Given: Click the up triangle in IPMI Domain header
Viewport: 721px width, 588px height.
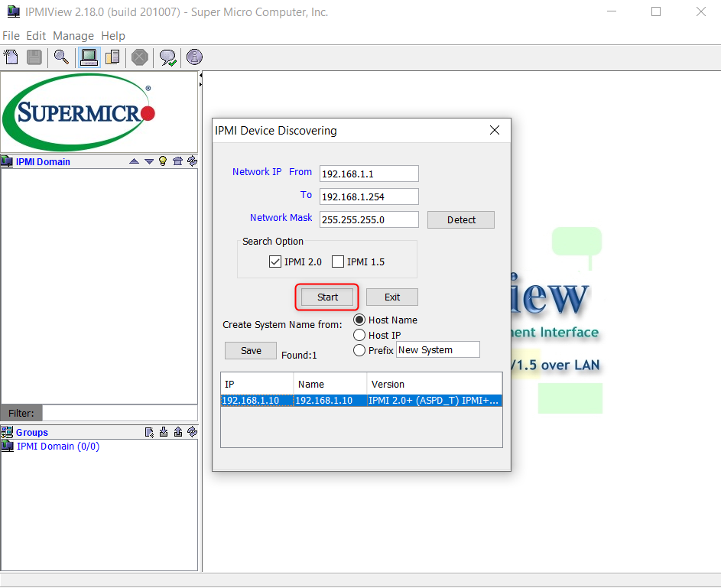Looking at the screenshot, I should click(134, 161).
